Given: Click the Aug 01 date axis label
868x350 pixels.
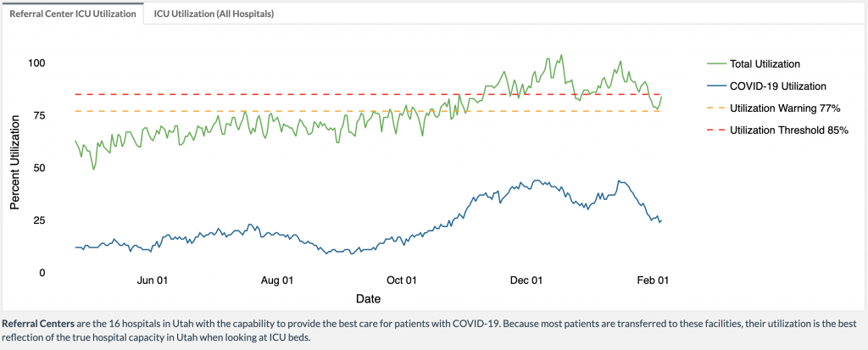Looking at the screenshot, I should [277, 281].
